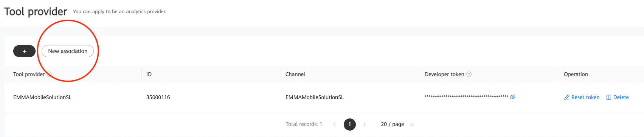Click the Developer token help icon

[469, 74]
